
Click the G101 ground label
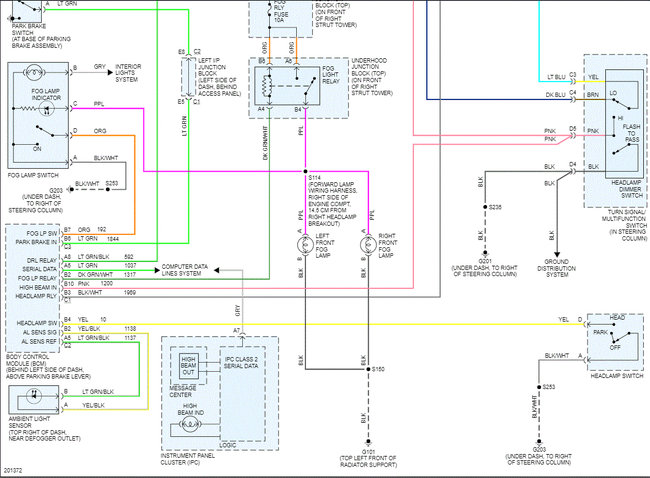368,458
